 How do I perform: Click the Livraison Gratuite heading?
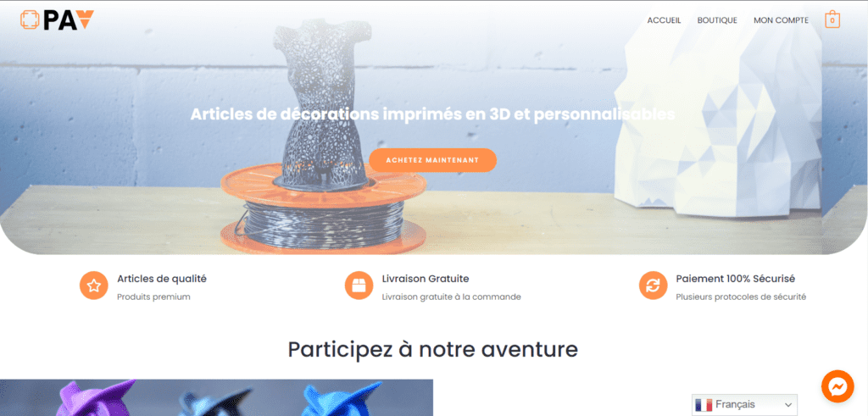(x=426, y=279)
